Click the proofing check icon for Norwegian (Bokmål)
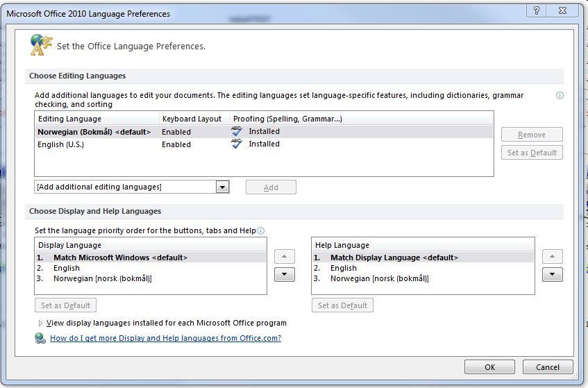This screenshot has width=588, height=388. (x=237, y=131)
